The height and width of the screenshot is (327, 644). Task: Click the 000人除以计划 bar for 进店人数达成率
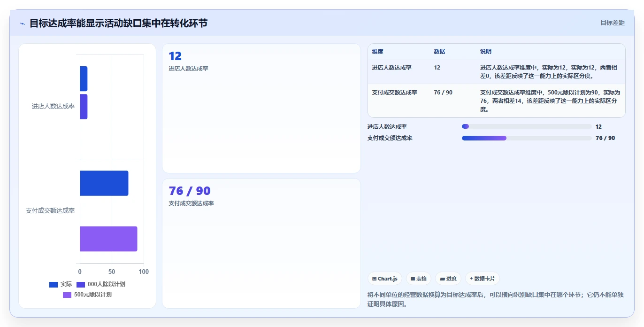pyautogui.click(x=84, y=107)
